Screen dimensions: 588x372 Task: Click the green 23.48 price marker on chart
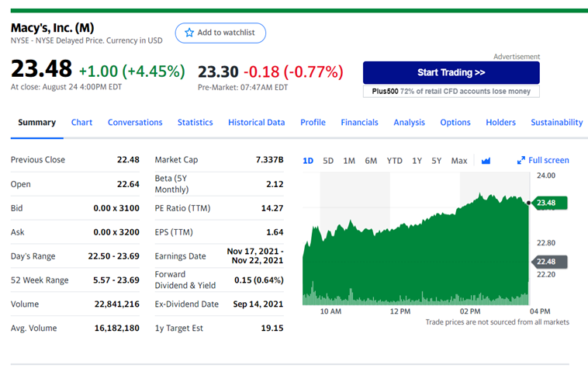(549, 203)
